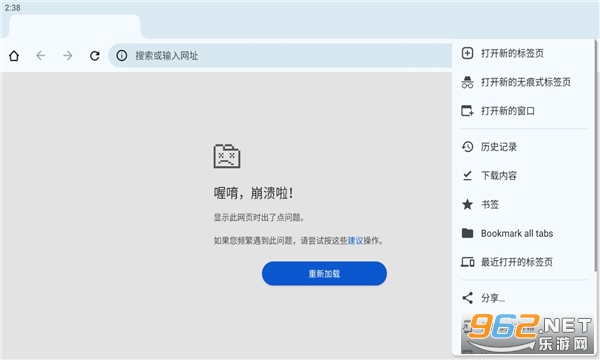
Task: Click the new tab plus icon in menu
Action: click(467, 53)
